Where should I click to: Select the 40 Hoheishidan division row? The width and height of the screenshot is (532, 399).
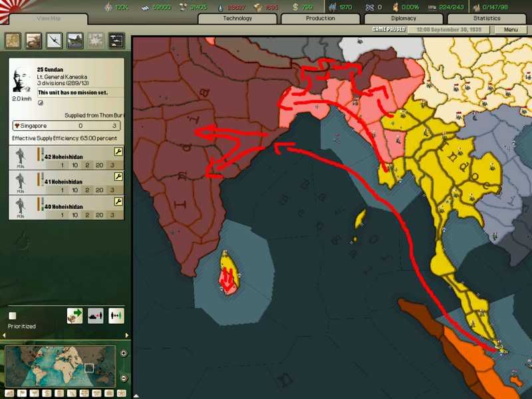click(x=66, y=207)
